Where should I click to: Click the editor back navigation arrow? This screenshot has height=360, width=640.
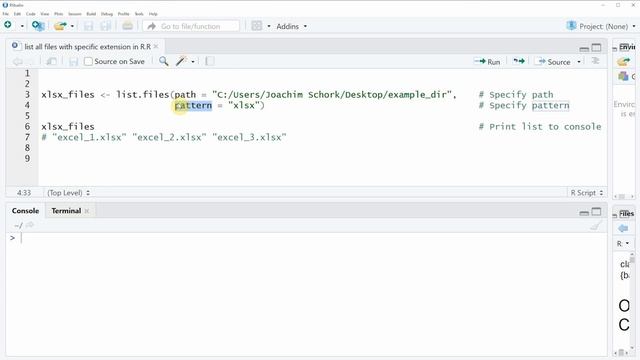[x=18, y=62]
